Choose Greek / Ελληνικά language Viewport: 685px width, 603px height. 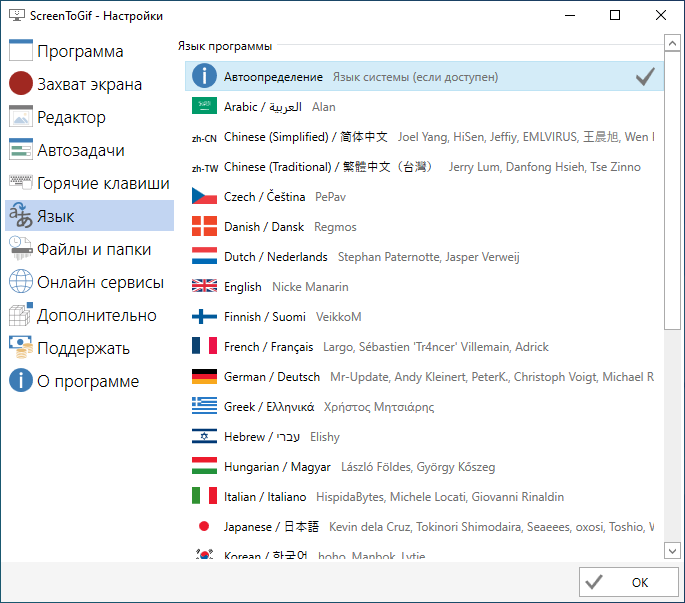[x=424, y=406]
